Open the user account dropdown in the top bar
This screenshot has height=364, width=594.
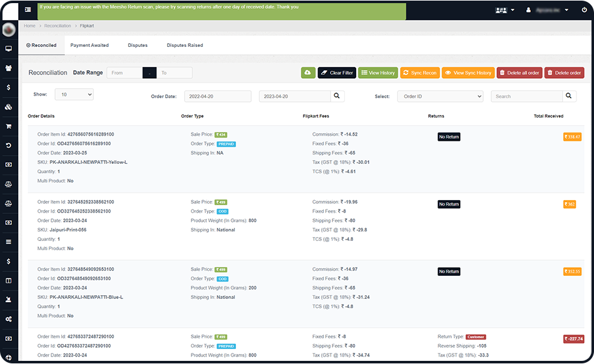pyautogui.click(x=547, y=10)
